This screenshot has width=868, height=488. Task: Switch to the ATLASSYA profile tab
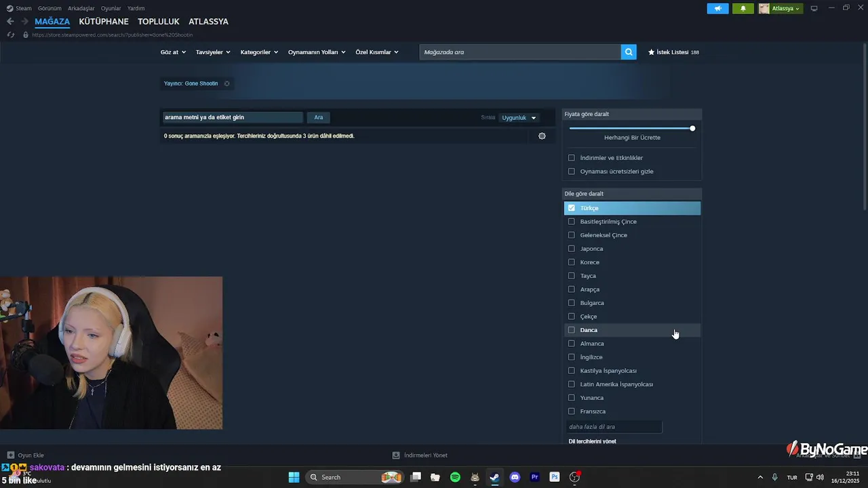point(208,22)
